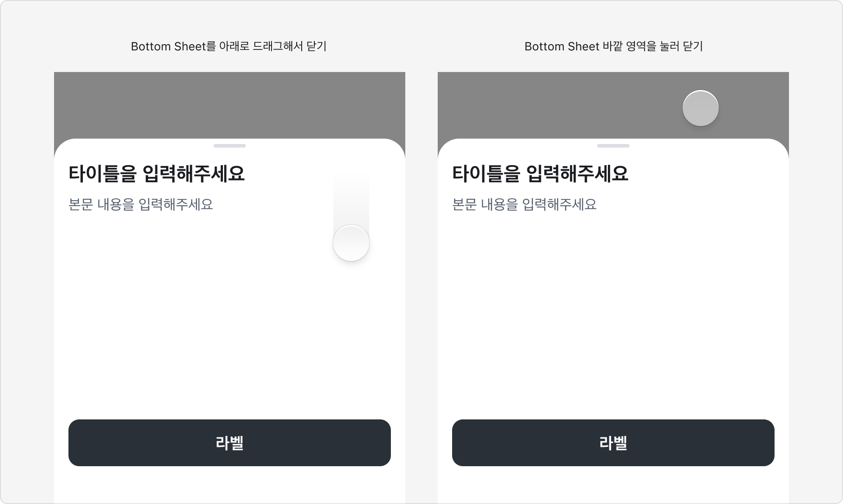Viewport: 843px width, 504px height.
Task: Click the blank space below the left 라벨 button
Action: pyautogui.click(x=230, y=485)
